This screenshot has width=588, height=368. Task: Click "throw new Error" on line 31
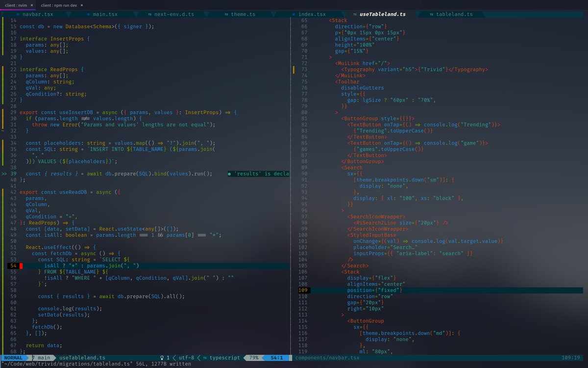[x=54, y=125]
